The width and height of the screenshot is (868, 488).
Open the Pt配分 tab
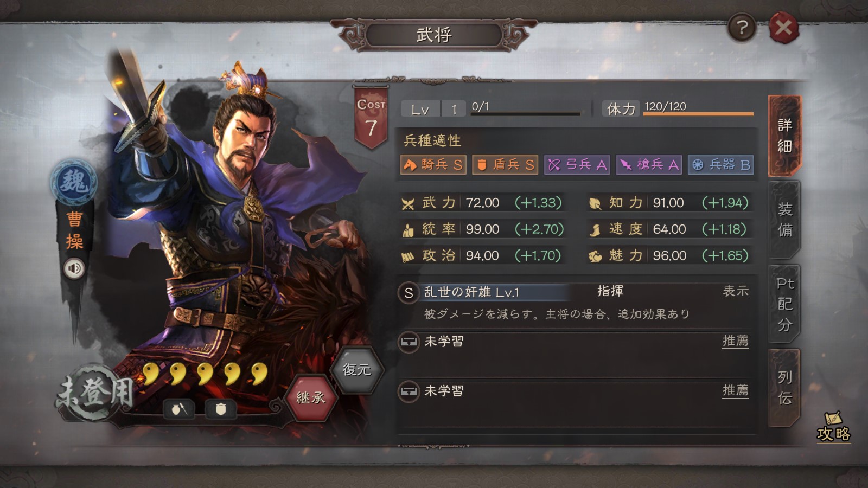click(784, 304)
